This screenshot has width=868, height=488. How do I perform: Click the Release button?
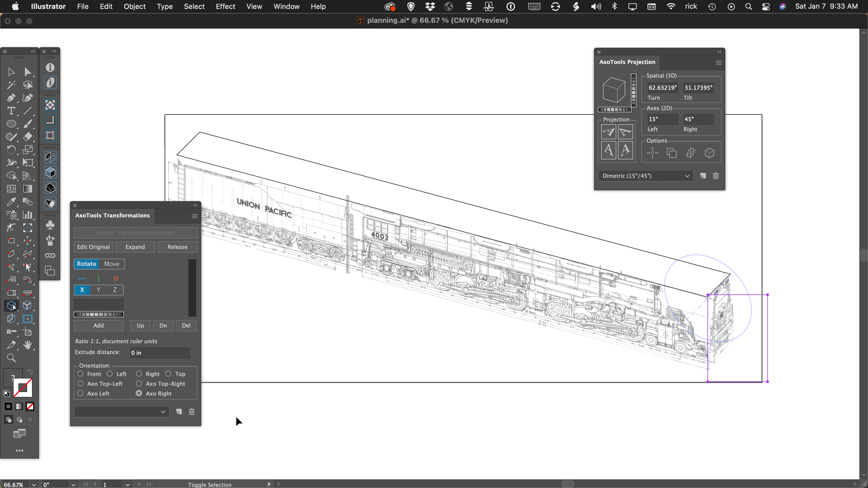[177, 247]
